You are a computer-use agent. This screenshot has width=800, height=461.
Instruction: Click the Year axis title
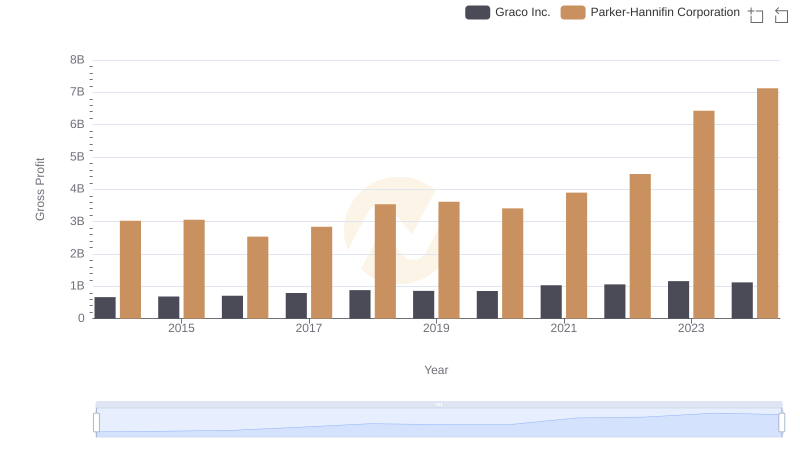436,370
